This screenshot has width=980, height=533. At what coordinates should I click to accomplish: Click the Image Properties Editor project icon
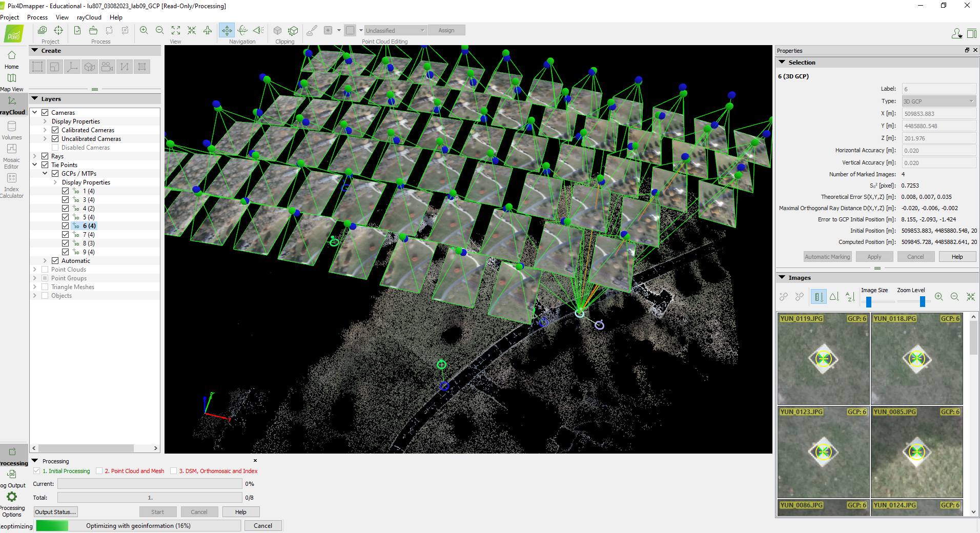click(x=43, y=30)
